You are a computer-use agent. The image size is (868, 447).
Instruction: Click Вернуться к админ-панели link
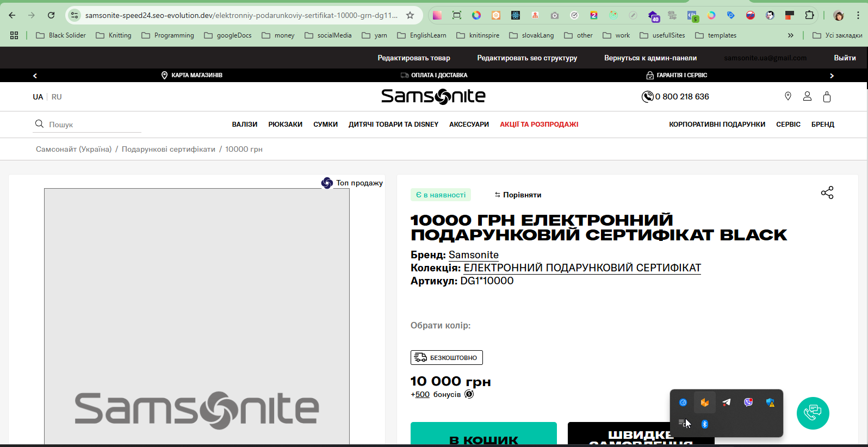click(650, 58)
